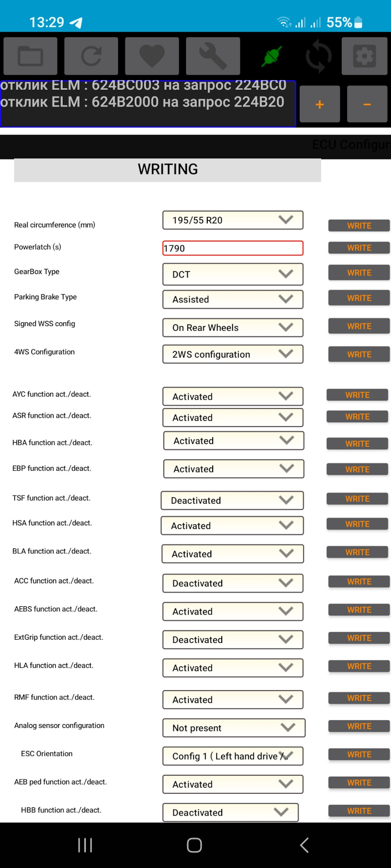Tap the Android back navigation button

pos(304,845)
